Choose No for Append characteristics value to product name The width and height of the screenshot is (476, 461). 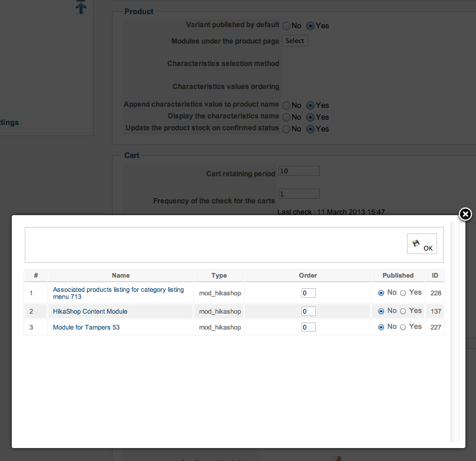tap(286, 106)
